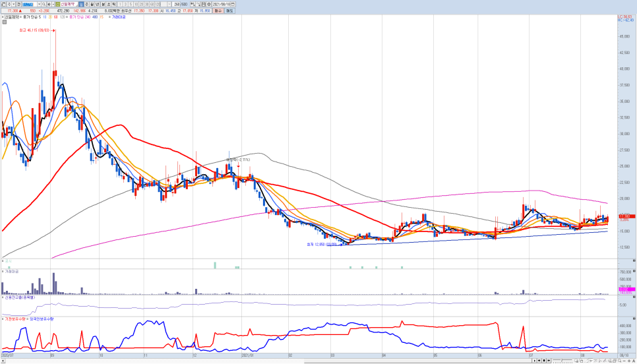Click the date field 2021/08/18
Image resolution: width=637 pixels, height=364 pixels.
click(221, 4)
